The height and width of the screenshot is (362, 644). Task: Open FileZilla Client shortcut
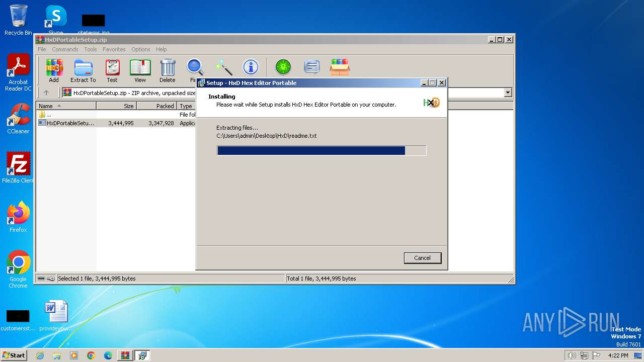[x=18, y=167]
